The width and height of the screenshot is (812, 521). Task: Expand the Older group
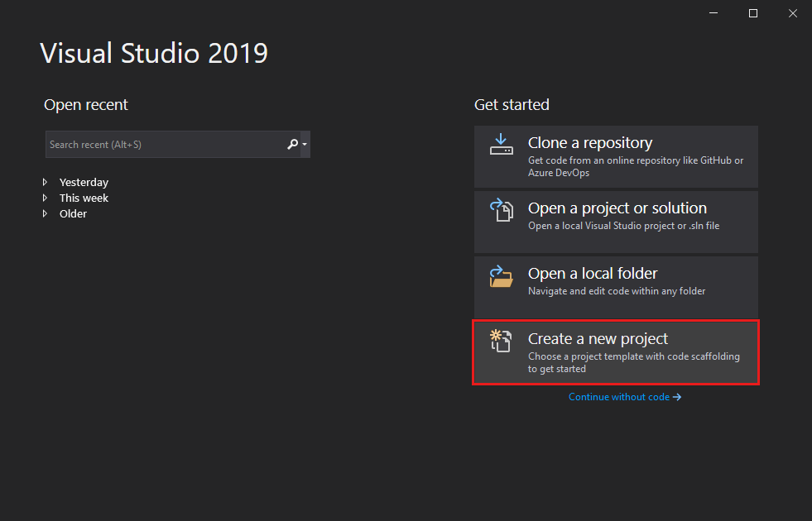click(46, 213)
